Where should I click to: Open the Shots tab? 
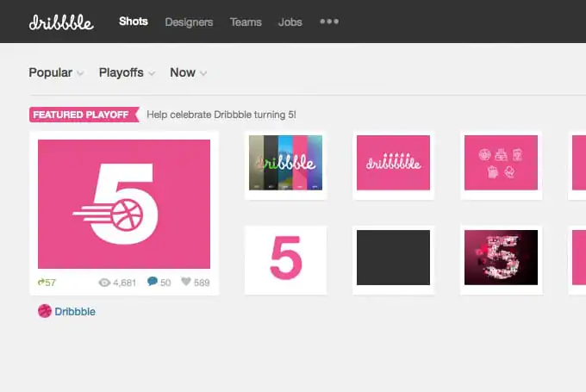[x=134, y=22]
